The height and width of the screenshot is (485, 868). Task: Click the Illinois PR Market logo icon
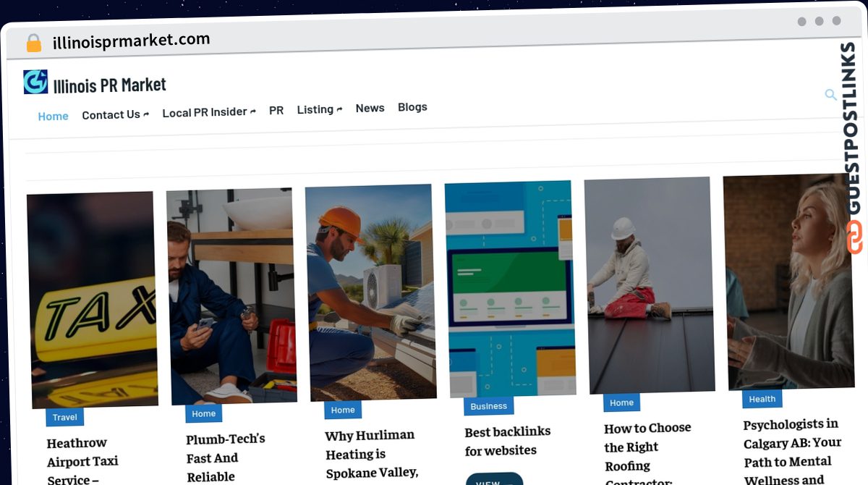coord(35,82)
